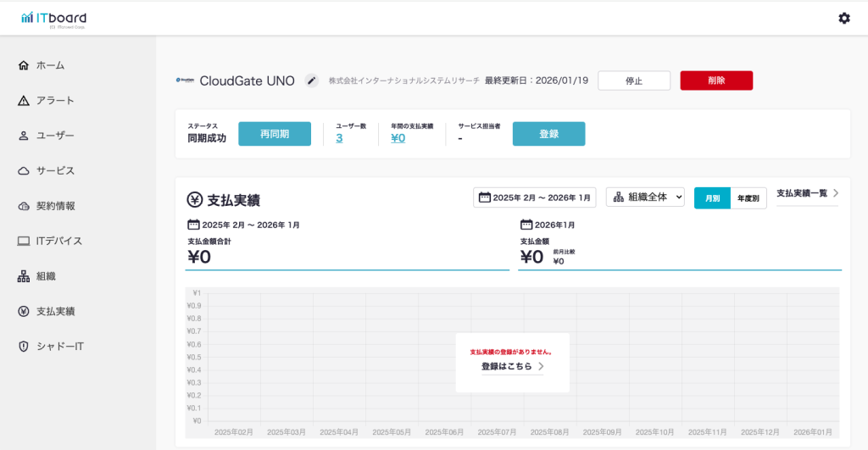Screen dimensions: 868x450
Task: Click the ITboard logo
Action: [x=53, y=18]
